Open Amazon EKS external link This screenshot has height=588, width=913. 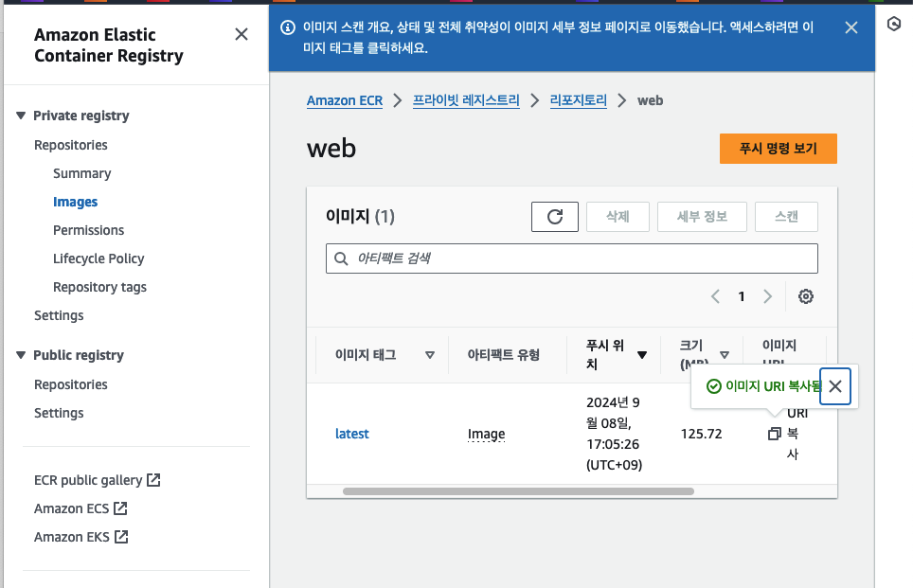pyautogui.click(x=81, y=537)
